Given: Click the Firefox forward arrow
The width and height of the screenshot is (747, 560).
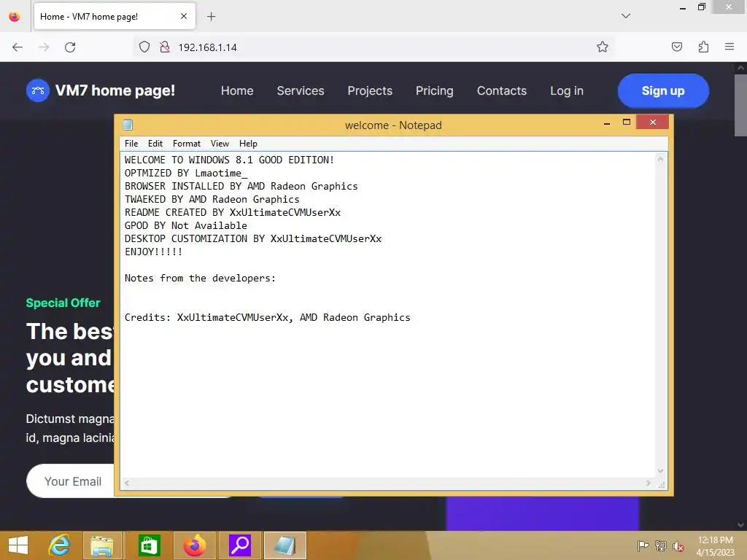Looking at the screenshot, I should click(44, 47).
